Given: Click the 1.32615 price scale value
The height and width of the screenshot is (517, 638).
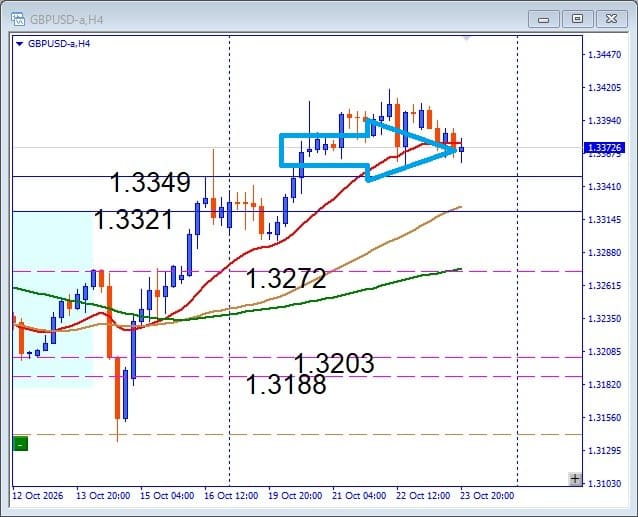Looking at the screenshot, I should pos(605,286).
